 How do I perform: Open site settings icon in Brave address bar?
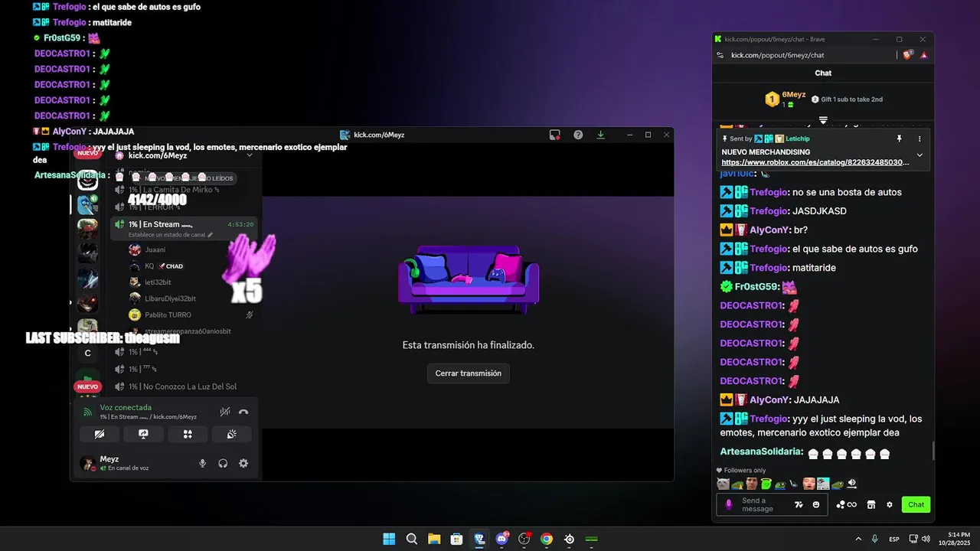pyautogui.click(x=720, y=55)
